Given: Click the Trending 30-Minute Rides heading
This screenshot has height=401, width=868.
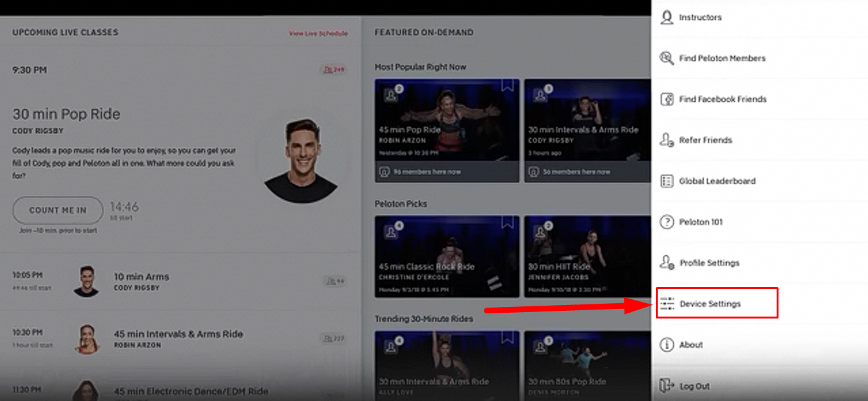Looking at the screenshot, I should tap(424, 319).
